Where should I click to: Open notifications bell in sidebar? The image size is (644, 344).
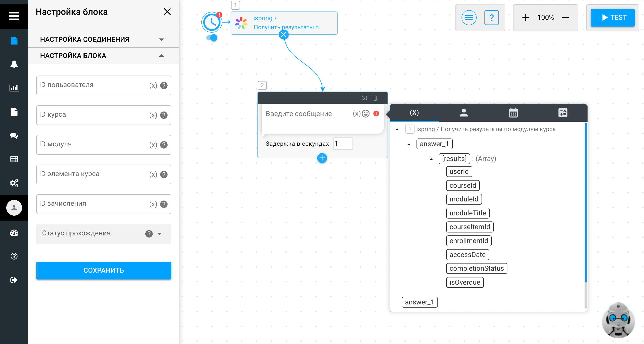point(14,64)
